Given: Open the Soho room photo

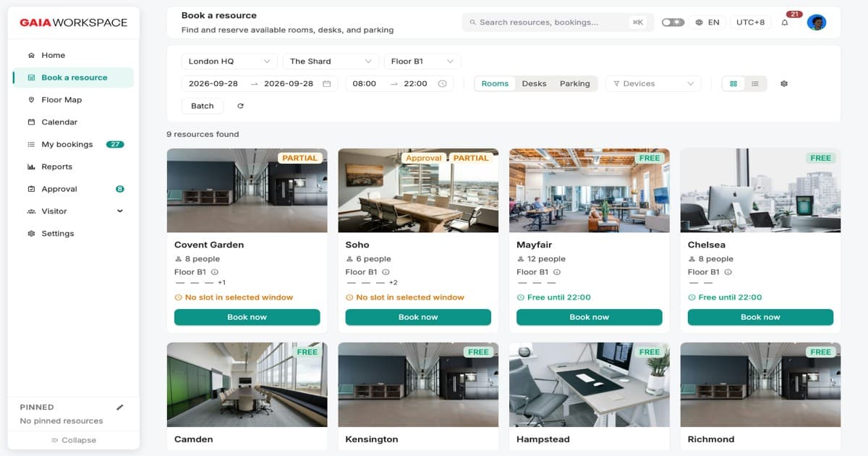Looking at the screenshot, I should pyautogui.click(x=418, y=190).
